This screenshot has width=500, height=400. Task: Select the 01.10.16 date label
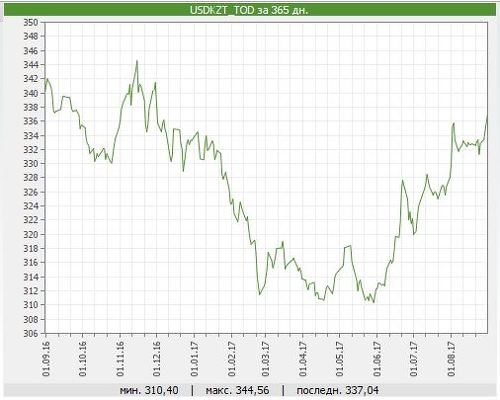pos(83,359)
